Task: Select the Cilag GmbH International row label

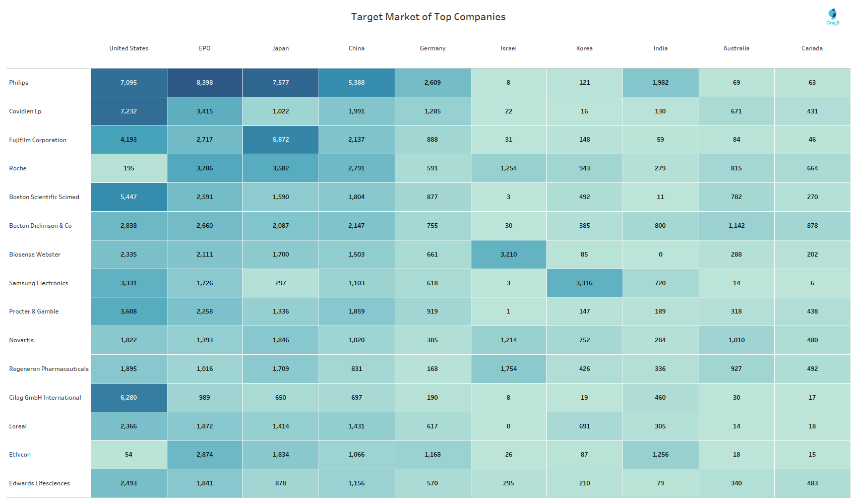Action: click(x=45, y=398)
